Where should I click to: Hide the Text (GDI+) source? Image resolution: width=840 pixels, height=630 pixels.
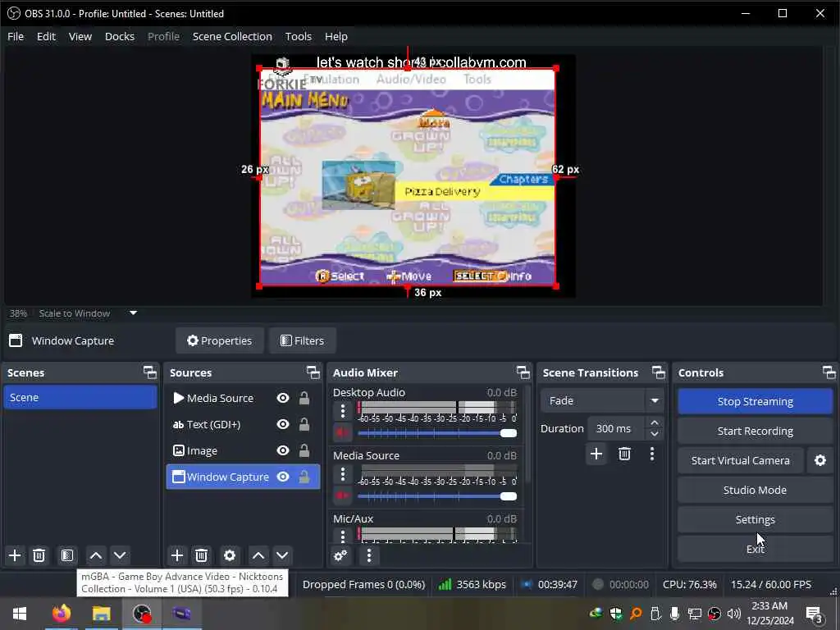(283, 424)
